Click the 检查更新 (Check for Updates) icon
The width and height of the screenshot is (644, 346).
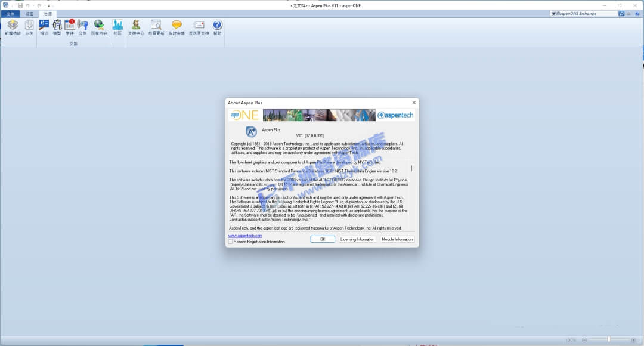coord(156,27)
